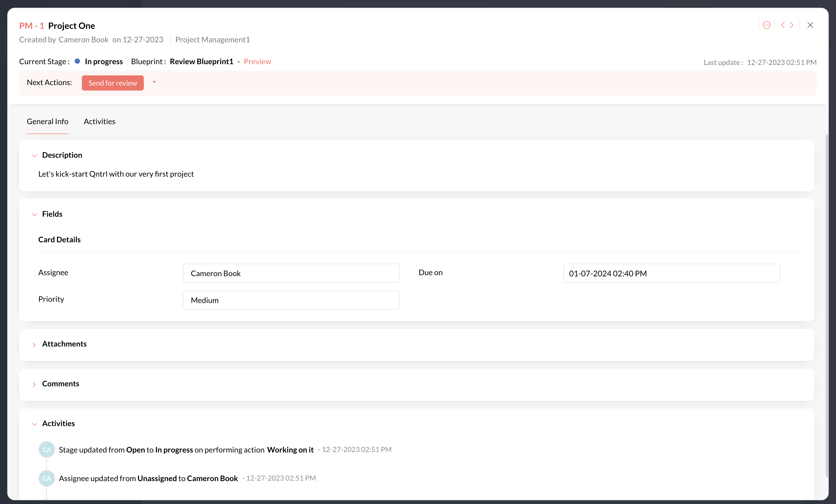Close the card detail panel
836x504 pixels.
(x=810, y=25)
